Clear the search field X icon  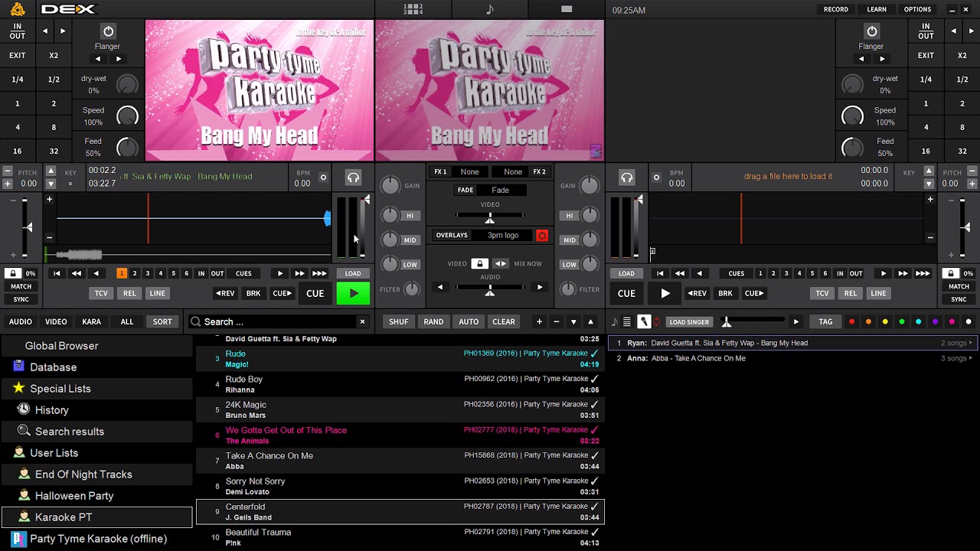coord(363,322)
